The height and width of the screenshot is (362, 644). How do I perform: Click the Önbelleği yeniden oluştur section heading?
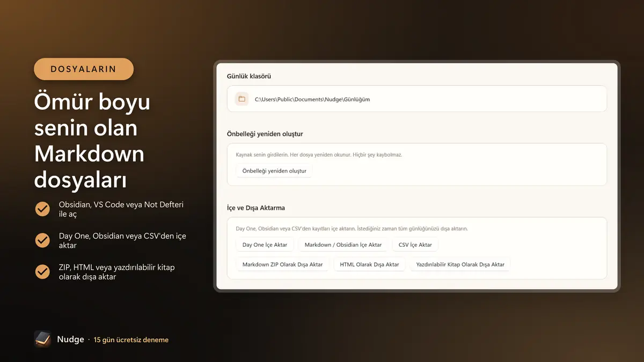pos(265,134)
